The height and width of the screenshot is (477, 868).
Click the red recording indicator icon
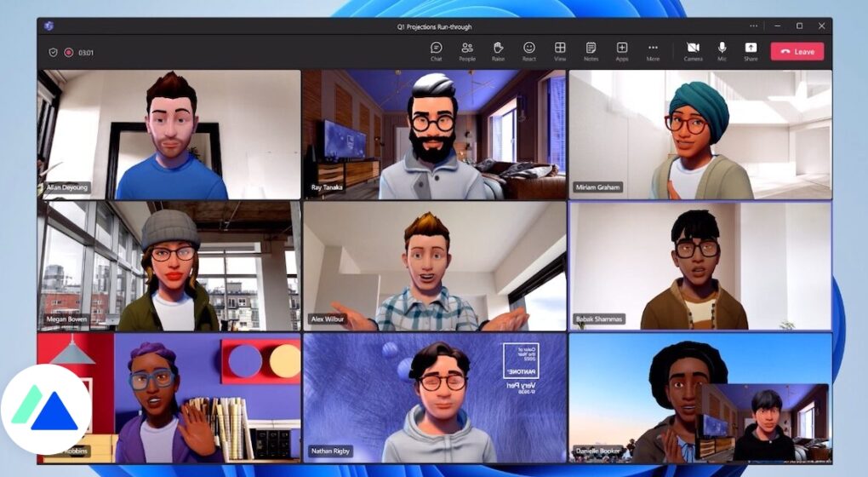69,53
